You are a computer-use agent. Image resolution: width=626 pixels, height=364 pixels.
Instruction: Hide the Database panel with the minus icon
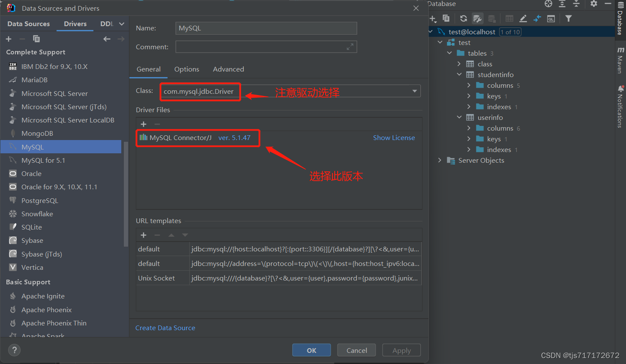click(608, 4)
